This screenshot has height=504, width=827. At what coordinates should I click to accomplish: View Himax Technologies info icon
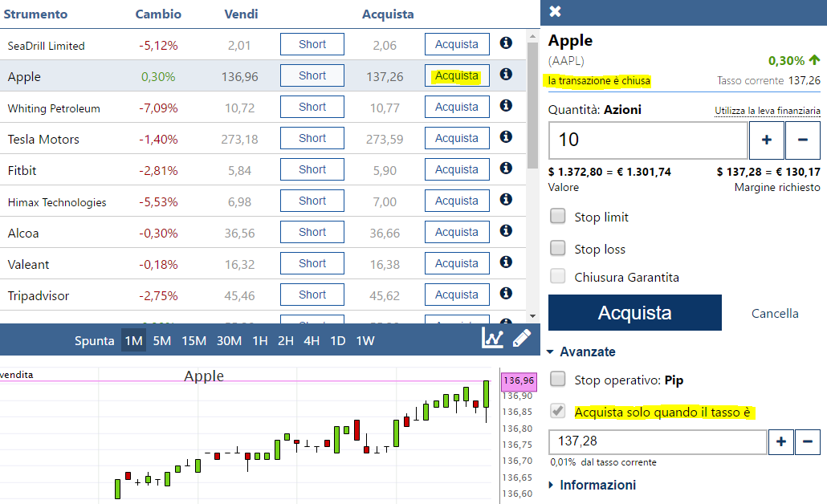point(506,199)
